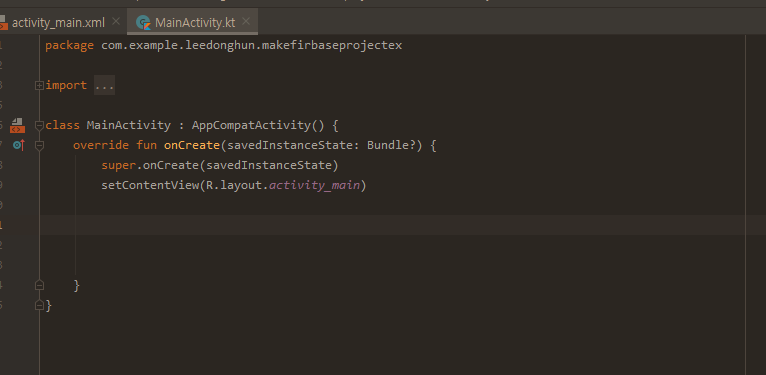Screen dimensions: 766x375
Task: Click the class closing-brace fold marker
Action: point(40,305)
